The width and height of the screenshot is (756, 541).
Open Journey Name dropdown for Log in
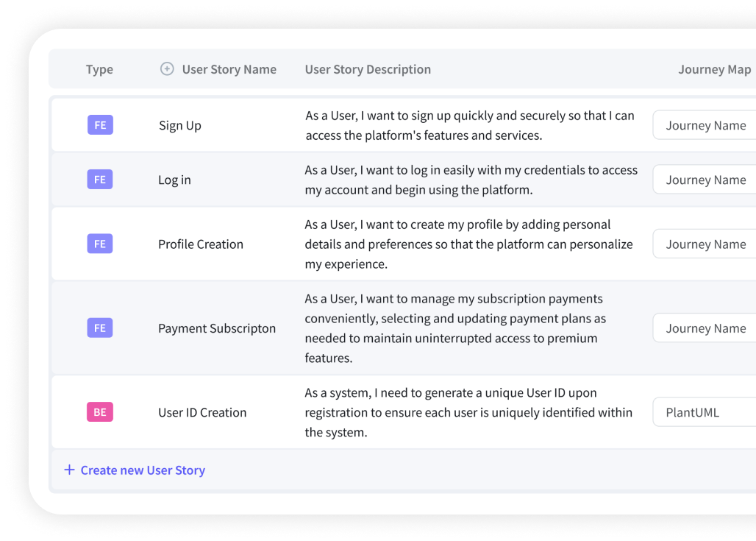tap(705, 180)
